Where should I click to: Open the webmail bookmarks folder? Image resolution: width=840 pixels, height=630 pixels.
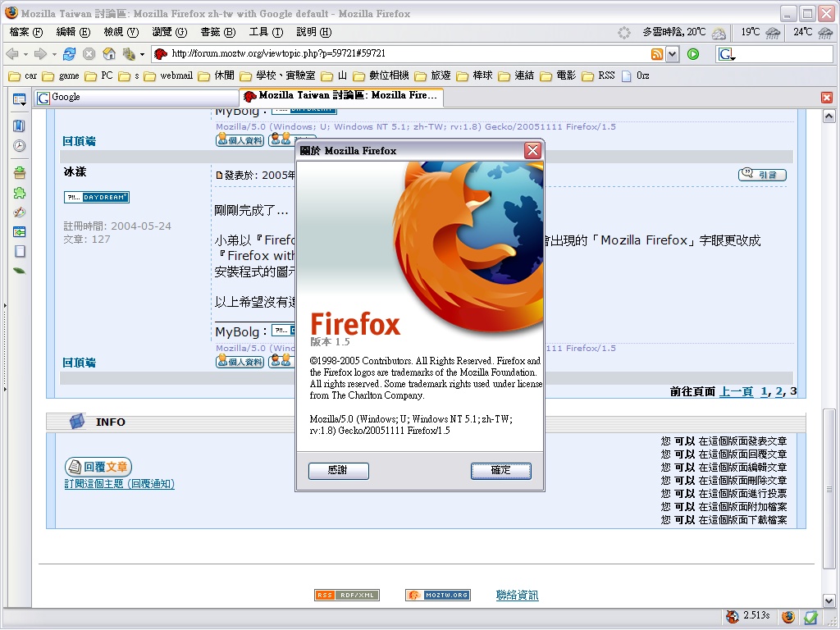[x=168, y=76]
